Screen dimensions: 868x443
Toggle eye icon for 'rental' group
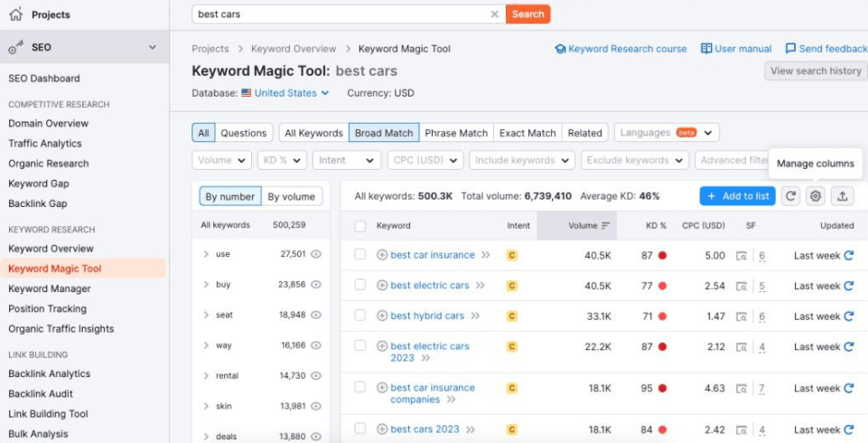[316, 376]
